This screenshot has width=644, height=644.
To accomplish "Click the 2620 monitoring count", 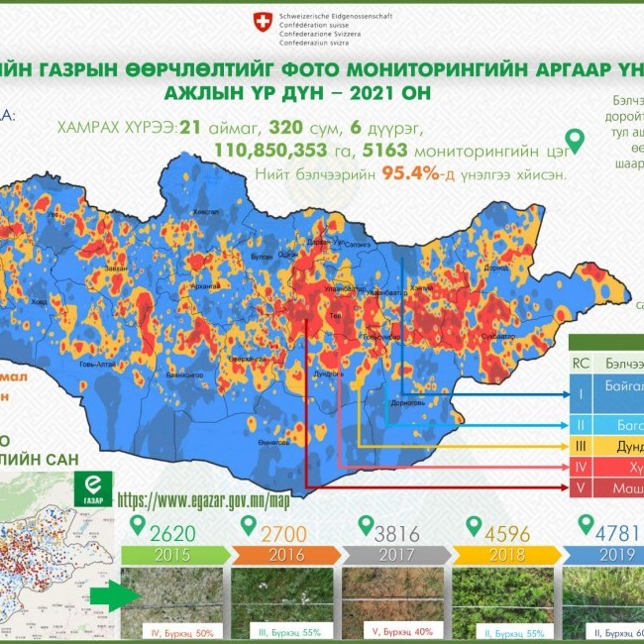I will (x=172, y=533).
